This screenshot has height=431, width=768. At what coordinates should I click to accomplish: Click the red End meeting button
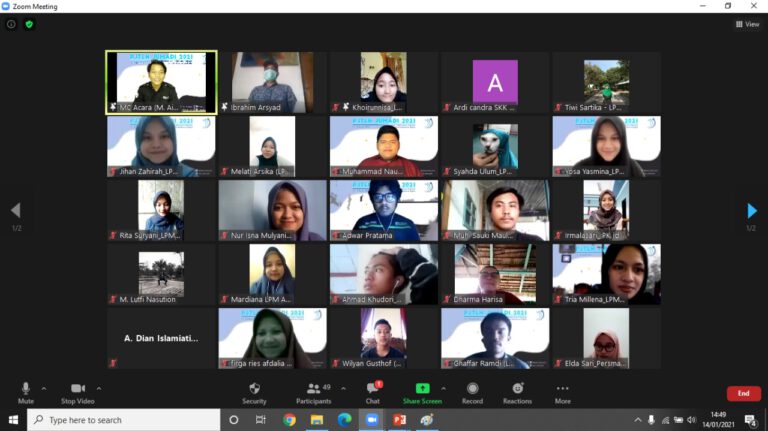click(x=743, y=393)
